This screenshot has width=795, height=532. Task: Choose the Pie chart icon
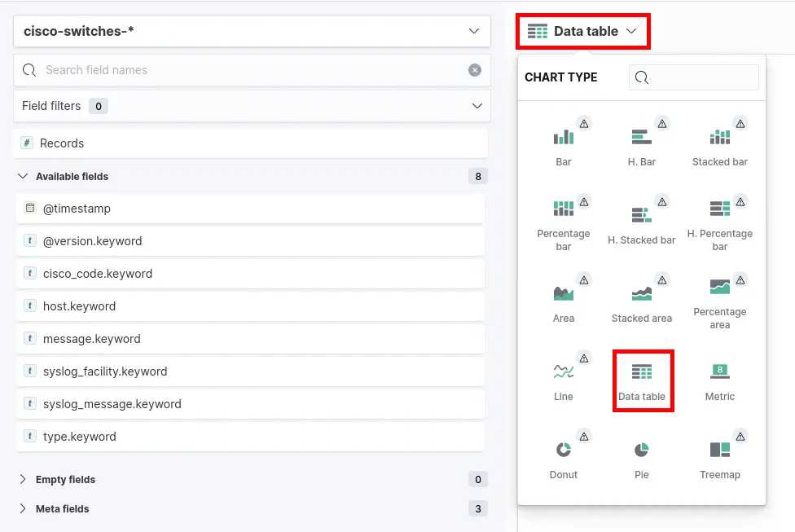tap(642, 451)
